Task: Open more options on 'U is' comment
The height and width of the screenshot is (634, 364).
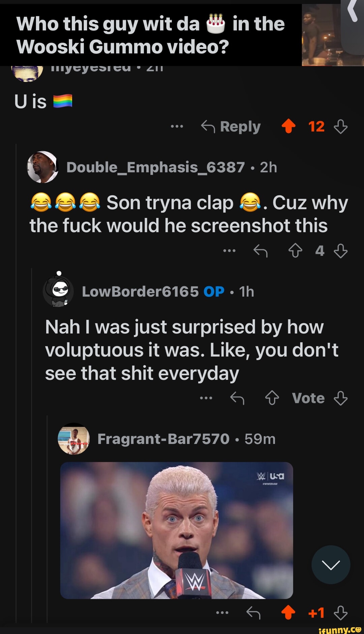Action: (177, 127)
